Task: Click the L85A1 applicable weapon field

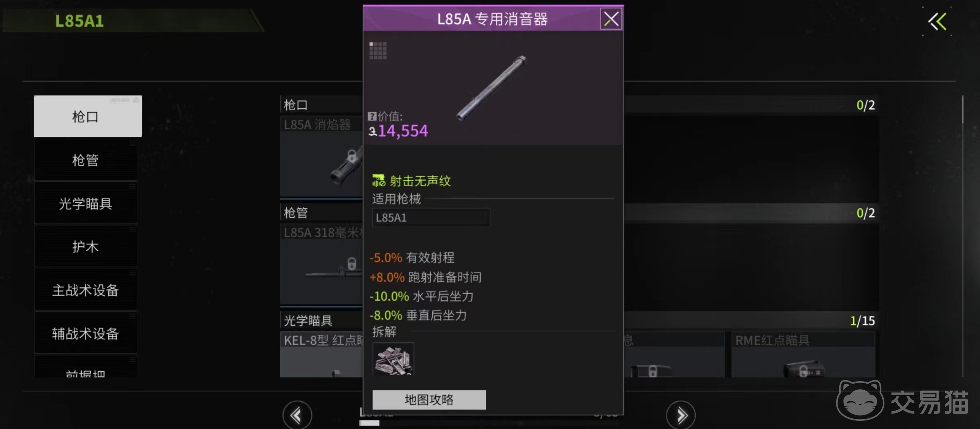Action: [x=431, y=217]
